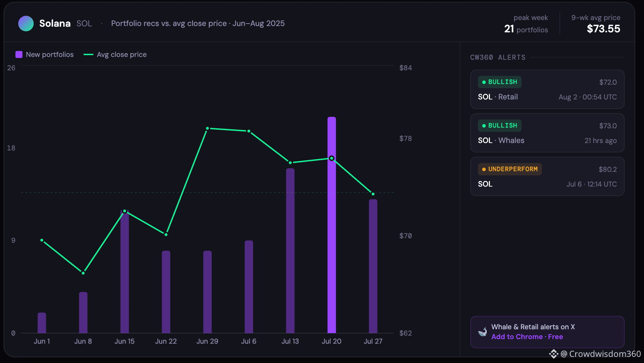644x363 pixels.
Task: Click the "$70" right axis label
Action: pyautogui.click(x=406, y=236)
